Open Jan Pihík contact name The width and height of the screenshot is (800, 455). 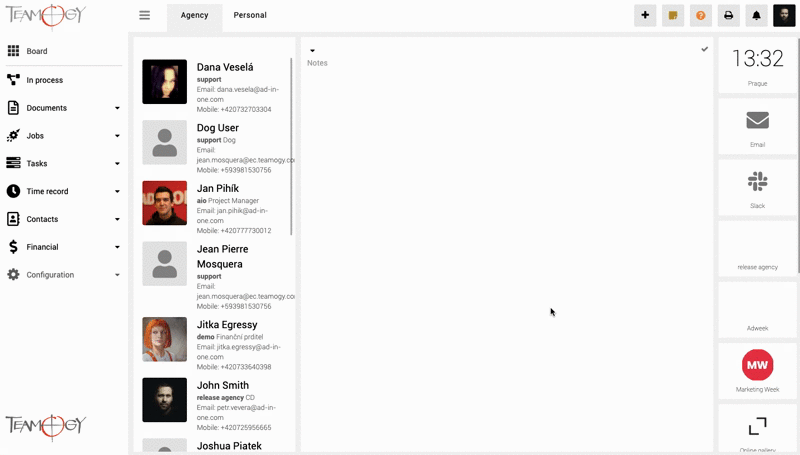click(x=218, y=189)
